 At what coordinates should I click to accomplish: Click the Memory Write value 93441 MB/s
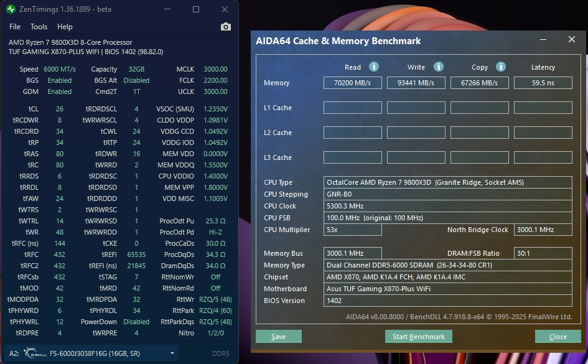point(416,83)
